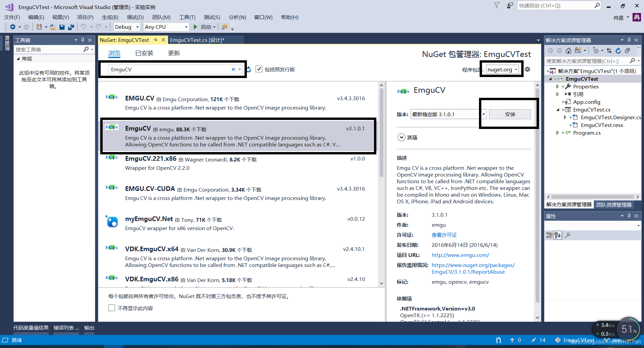Pin the toolbox panel

click(83, 40)
